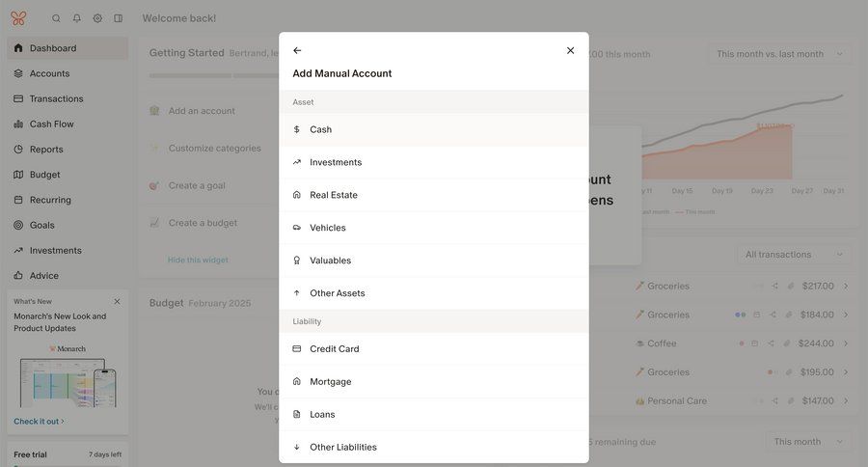Pick Valuables asset type
The width and height of the screenshot is (868, 467).
pyautogui.click(x=434, y=261)
